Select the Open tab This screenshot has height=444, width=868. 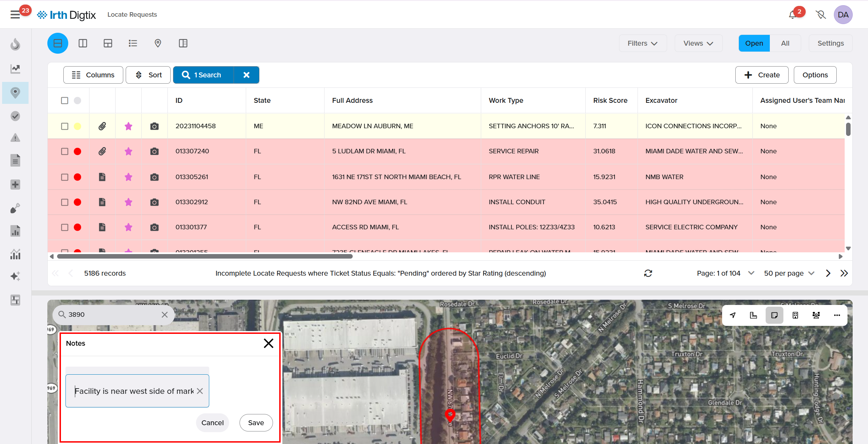coord(754,43)
